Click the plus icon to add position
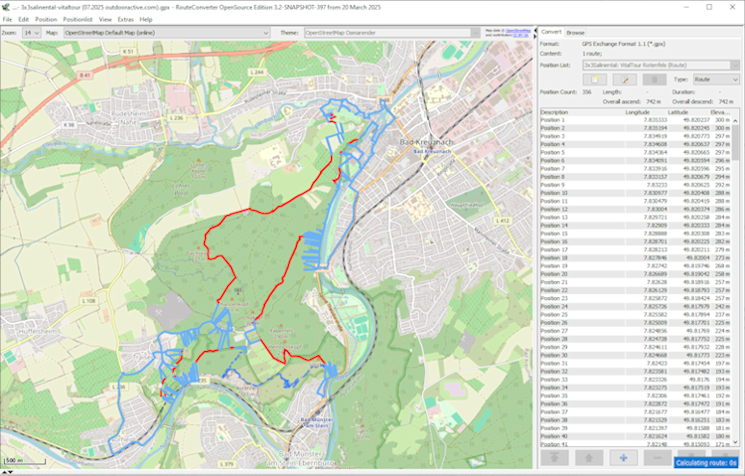The width and height of the screenshot is (745, 476). tap(622, 457)
